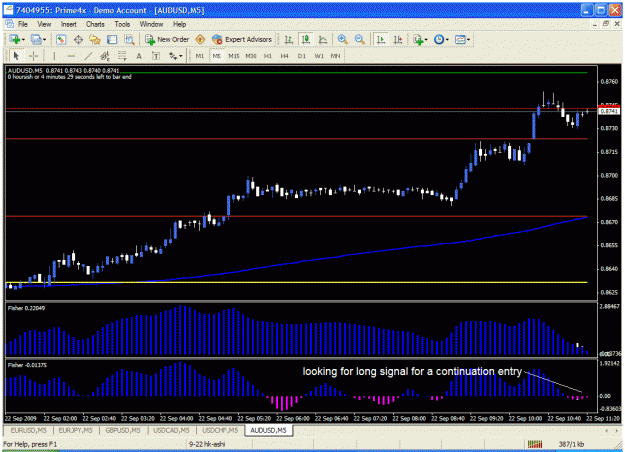Open the New Chart toolbar icon
This screenshot has height=452, width=625.
pyautogui.click(x=15, y=39)
